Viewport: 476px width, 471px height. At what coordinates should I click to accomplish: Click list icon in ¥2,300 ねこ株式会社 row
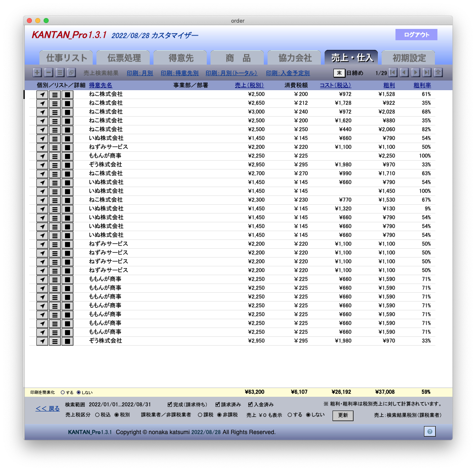(x=55, y=200)
